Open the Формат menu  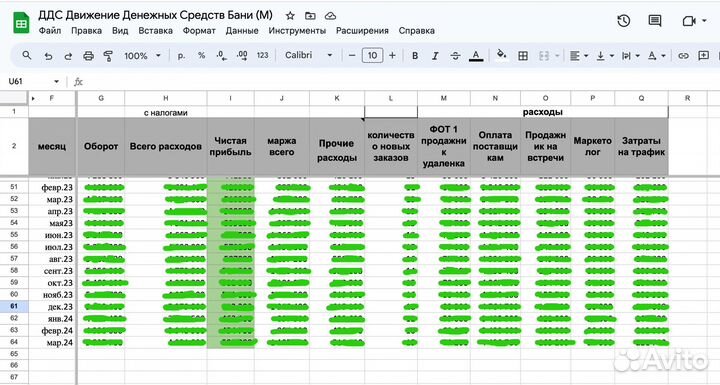[x=199, y=31]
